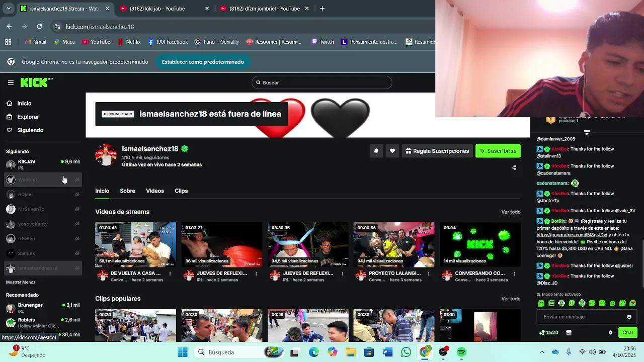Click the Inicio home icon in sidebar
The width and height of the screenshot is (644, 362).
tap(9, 103)
